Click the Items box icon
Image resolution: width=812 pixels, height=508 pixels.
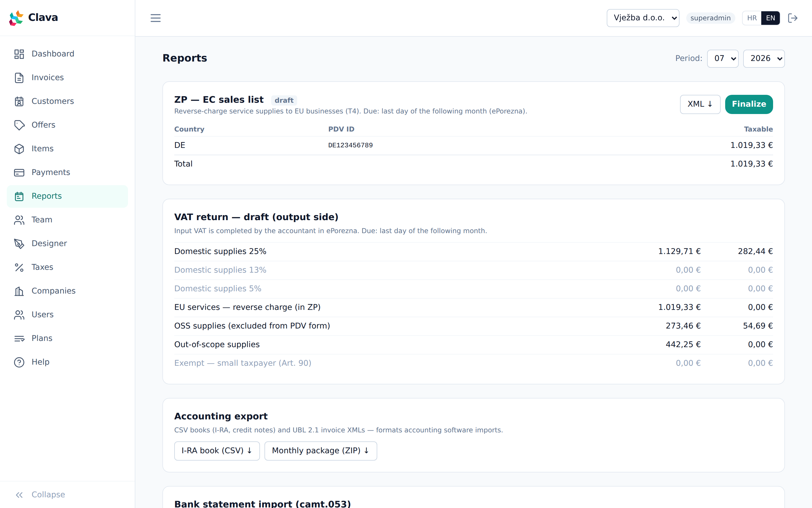[x=19, y=149]
